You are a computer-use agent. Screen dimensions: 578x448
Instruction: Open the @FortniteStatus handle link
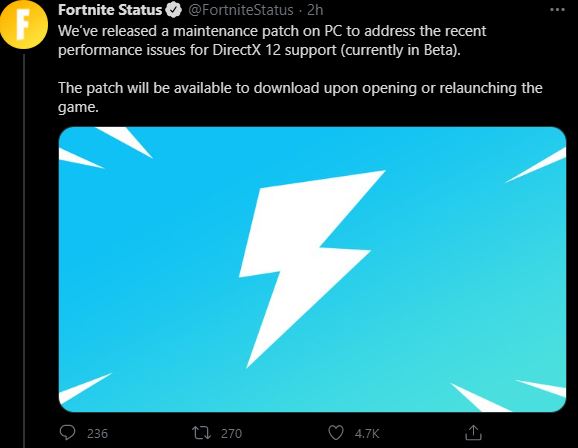pos(241,10)
